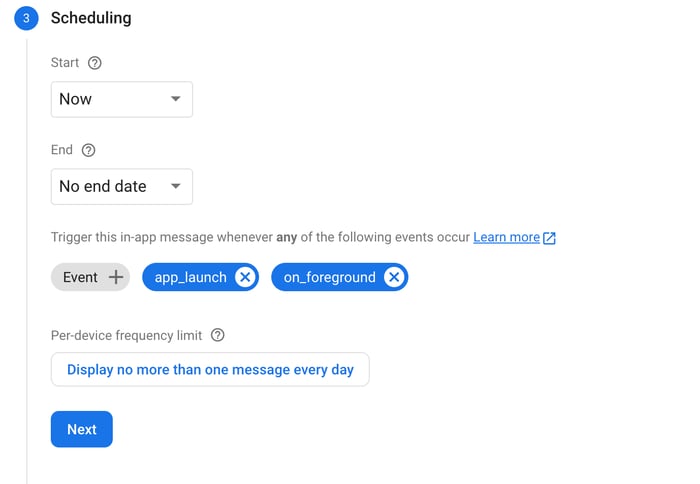Open the End dropdown showing No end date
The image size is (700, 484).
121,186
